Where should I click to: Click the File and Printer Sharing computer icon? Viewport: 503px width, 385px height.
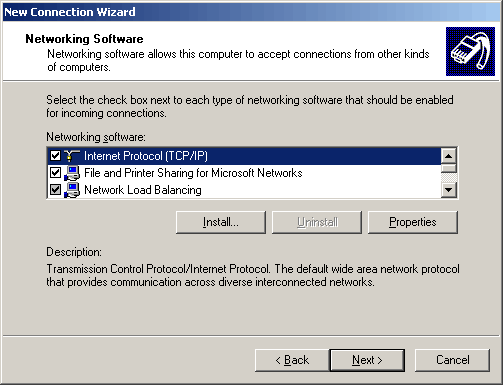point(72,173)
